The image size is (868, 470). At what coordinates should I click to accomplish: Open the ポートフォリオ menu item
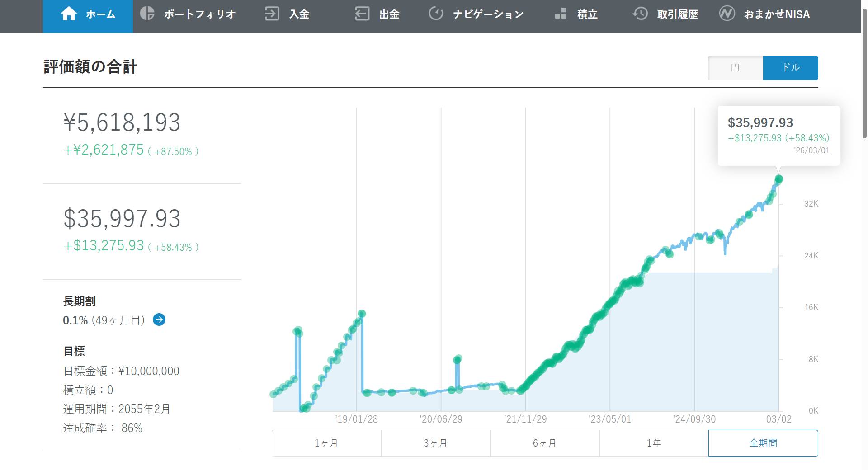[x=199, y=14]
